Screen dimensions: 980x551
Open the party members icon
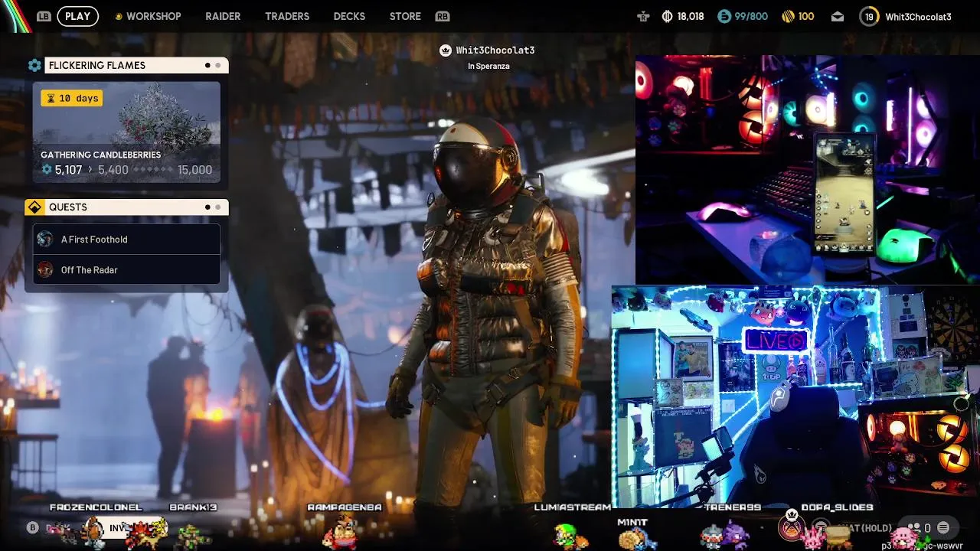click(913, 527)
